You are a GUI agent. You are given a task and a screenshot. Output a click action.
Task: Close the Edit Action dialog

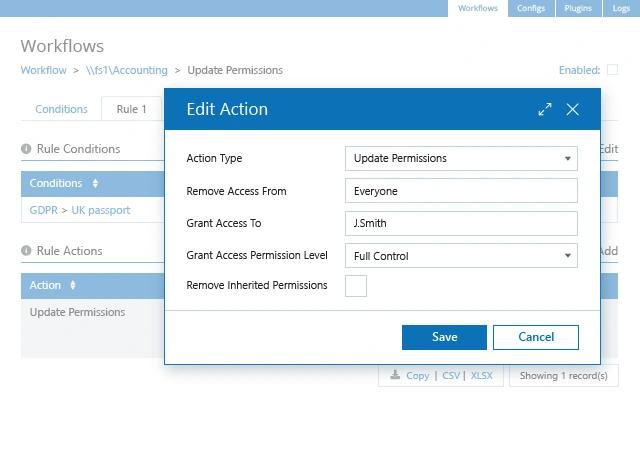click(572, 109)
